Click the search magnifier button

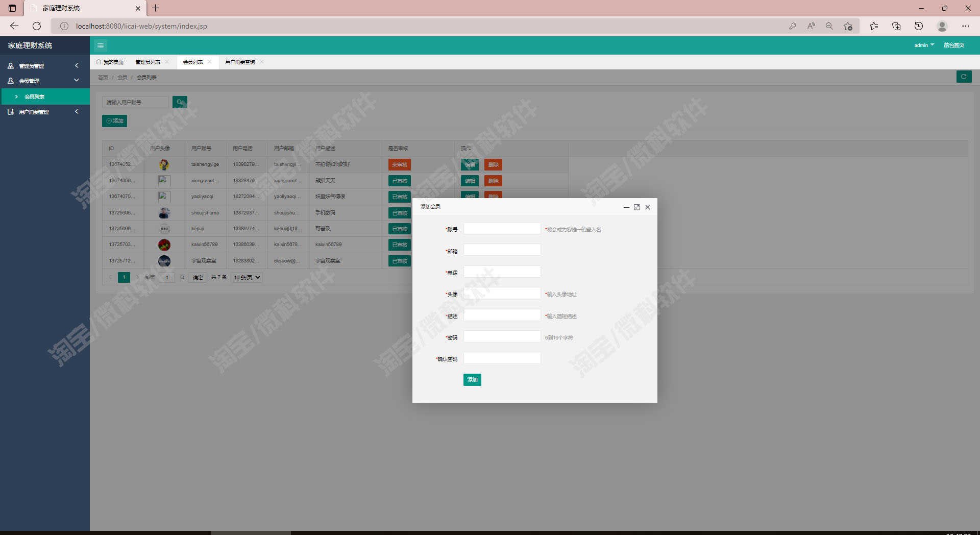(180, 102)
